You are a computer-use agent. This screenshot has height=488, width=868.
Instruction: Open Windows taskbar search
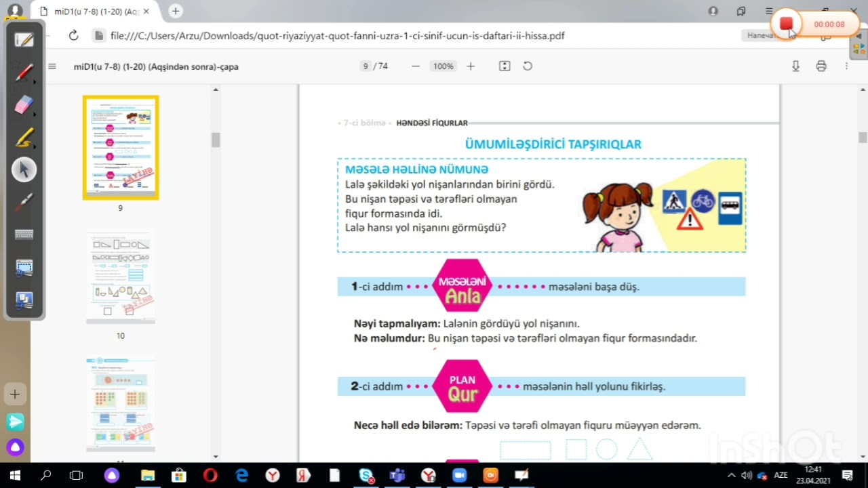(x=46, y=475)
